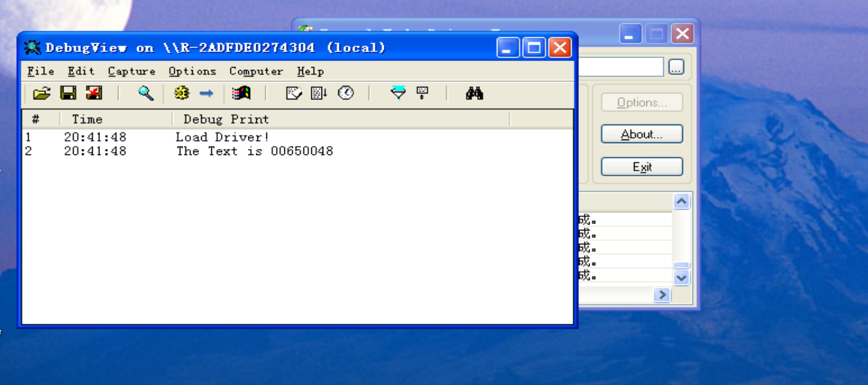
Task: Open the File menu
Action: click(x=41, y=71)
